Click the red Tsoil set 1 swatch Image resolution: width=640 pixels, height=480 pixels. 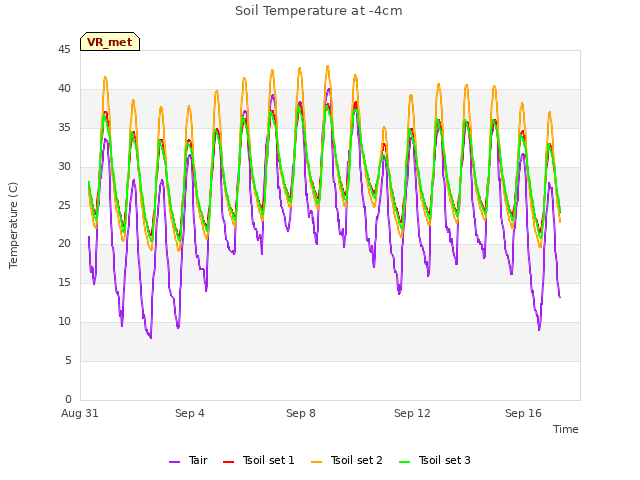tap(229, 462)
